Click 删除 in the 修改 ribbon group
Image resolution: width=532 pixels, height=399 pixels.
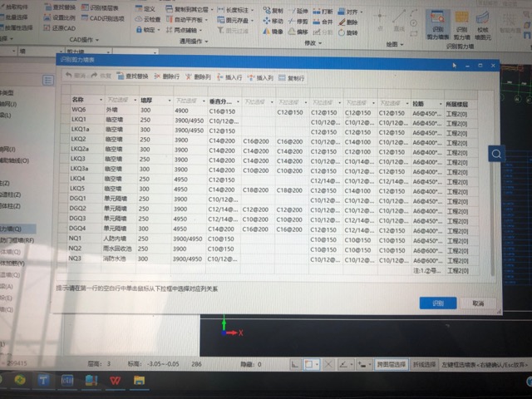coord(347,22)
